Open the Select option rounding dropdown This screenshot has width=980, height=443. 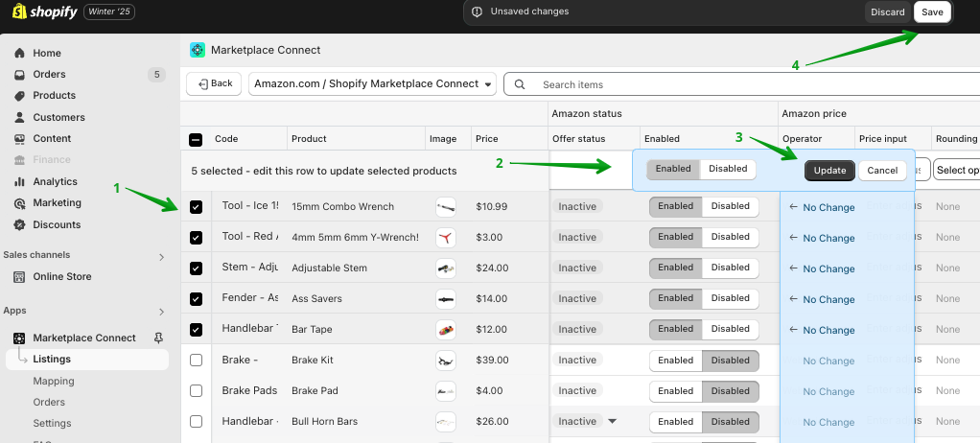click(956, 170)
